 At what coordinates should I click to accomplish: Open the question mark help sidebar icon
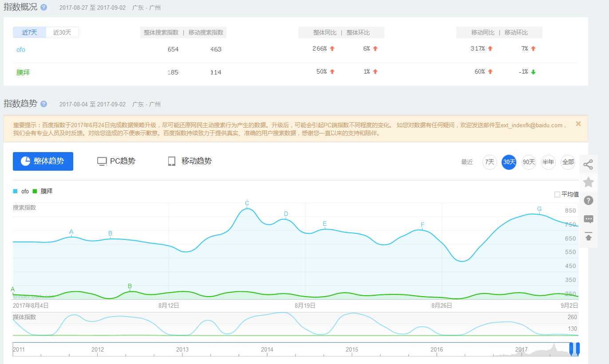(588, 200)
